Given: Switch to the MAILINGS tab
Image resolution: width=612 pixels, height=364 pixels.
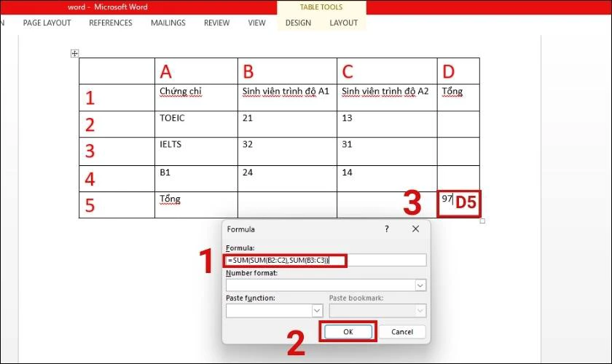Looking at the screenshot, I should [168, 23].
